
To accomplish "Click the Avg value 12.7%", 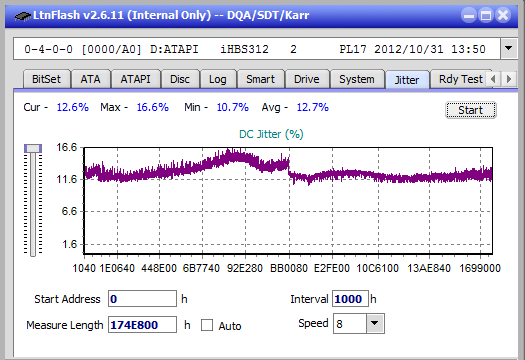I will tap(313, 107).
